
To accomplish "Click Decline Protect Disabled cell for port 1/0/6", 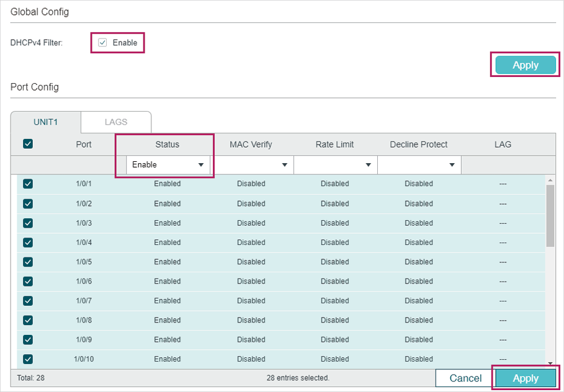I will point(419,281).
